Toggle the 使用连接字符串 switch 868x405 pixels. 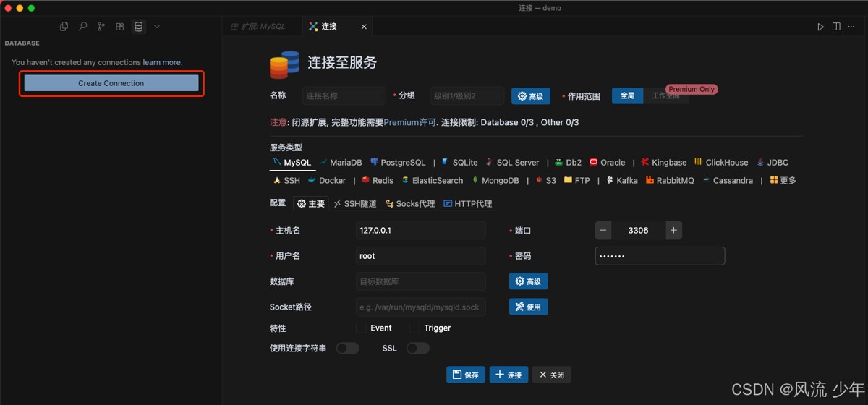coord(348,349)
